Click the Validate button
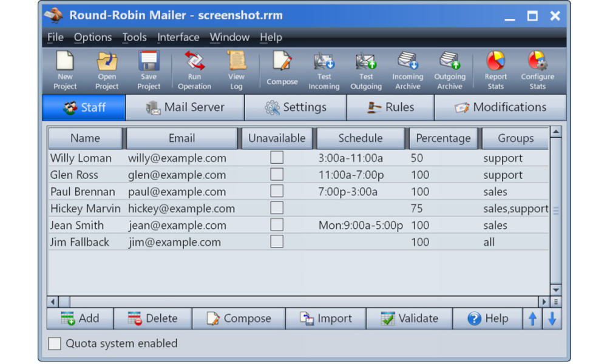The image size is (607, 364). click(409, 318)
